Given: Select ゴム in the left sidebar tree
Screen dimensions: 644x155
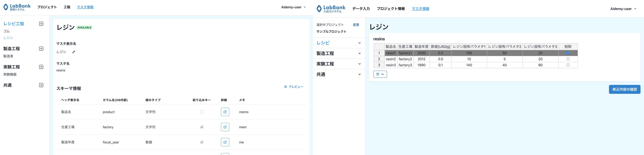Looking at the screenshot, I should [x=7, y=31].
